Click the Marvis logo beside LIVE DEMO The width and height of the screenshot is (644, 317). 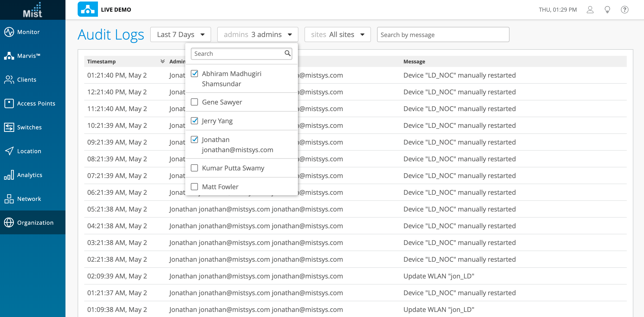(88, 9)
